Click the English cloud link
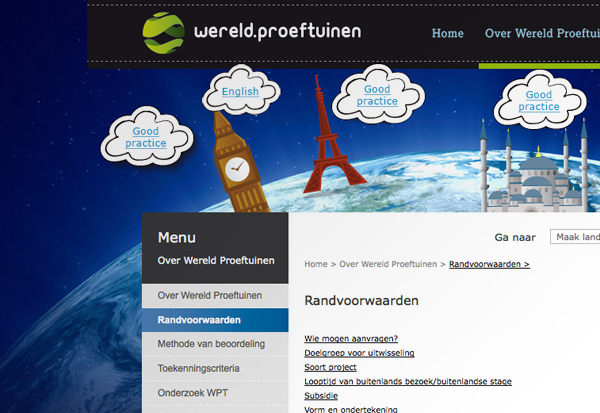The width and height of the screenshot is (600, 413). 240,91
